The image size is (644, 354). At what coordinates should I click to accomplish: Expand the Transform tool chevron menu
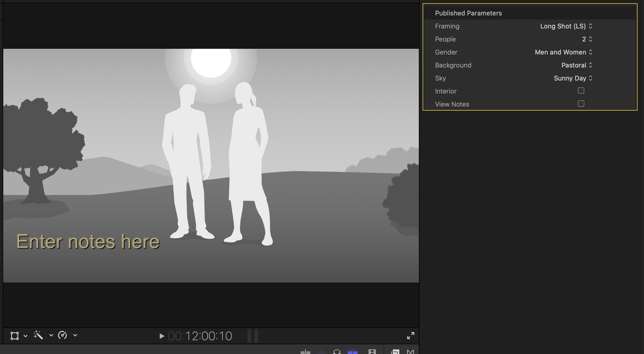pos(25,336)
